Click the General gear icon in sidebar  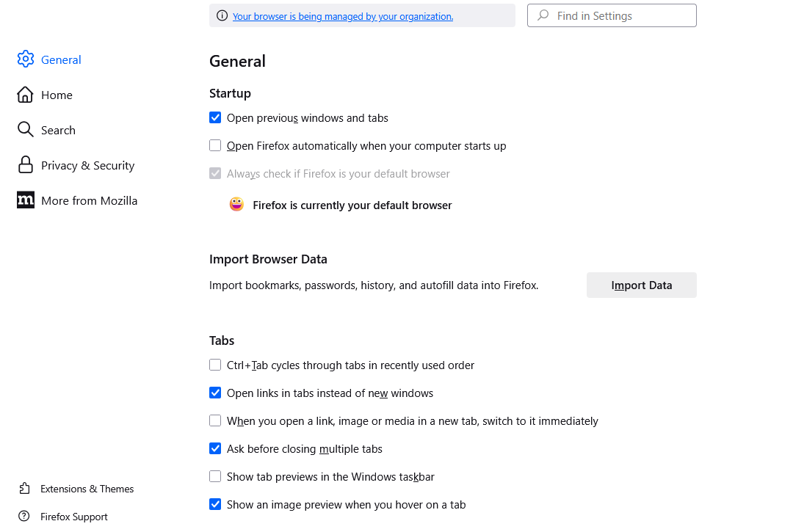tap(26, 59)
